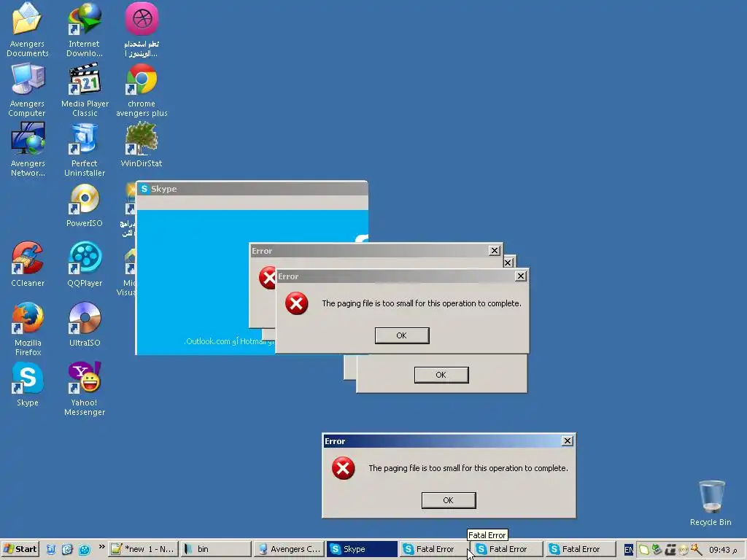The height and width of the screenshot is (560, 747).
Task: Open the Start menu
Action: click(x=20, y=549)
